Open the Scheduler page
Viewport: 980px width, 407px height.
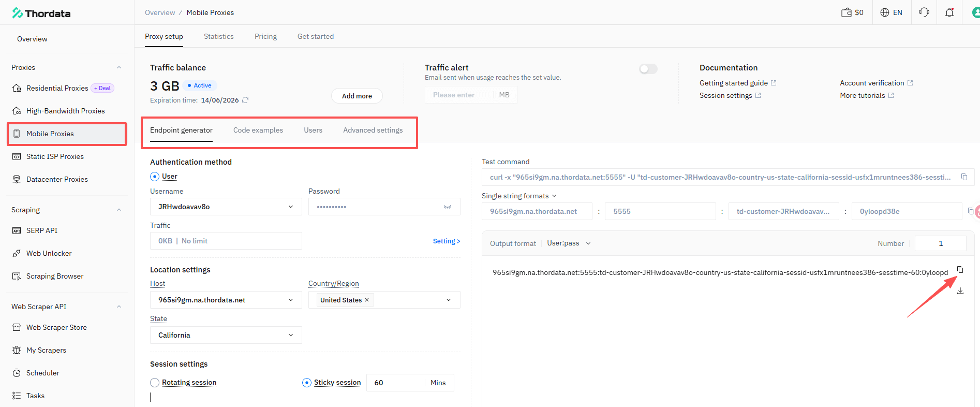(43, 373)
